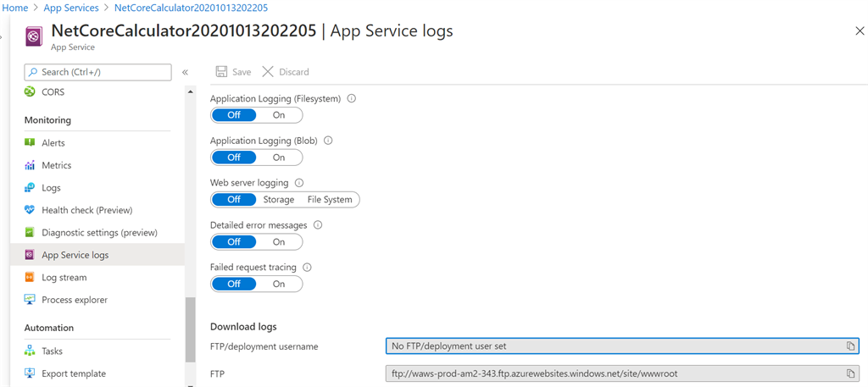Image resolution: width=868 pixels, height=387 pixels.
Task: Click the Monitoring section heading
Action: tap(47, 120)
